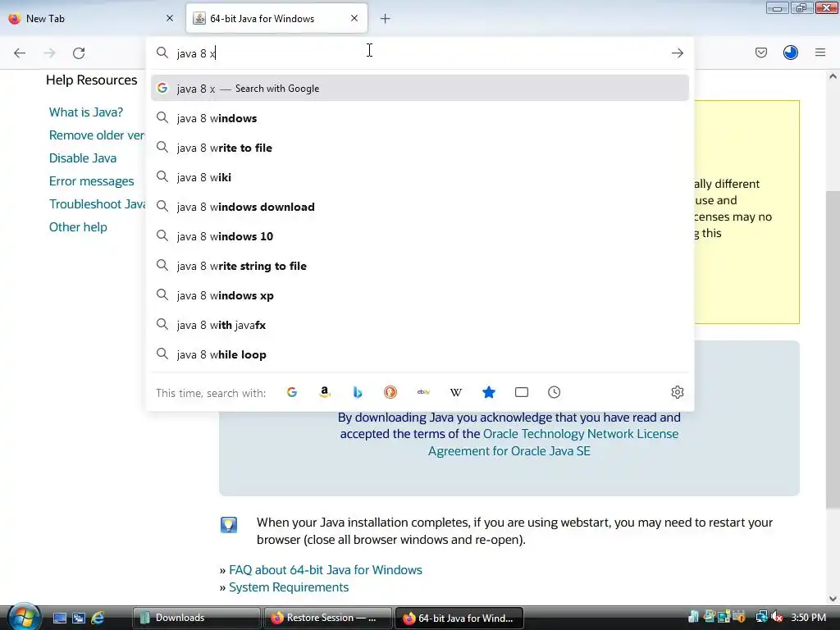Click the scrollbar down arrow
Viewport: 840px width, 630px height.
833,598
